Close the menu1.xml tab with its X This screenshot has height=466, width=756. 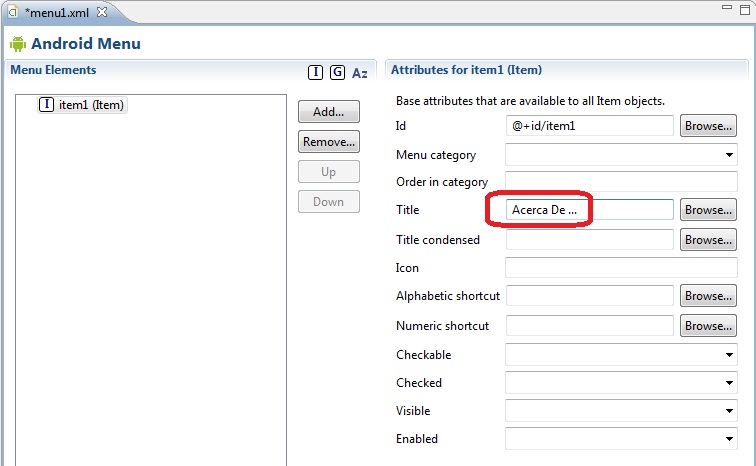coord(102,12)
